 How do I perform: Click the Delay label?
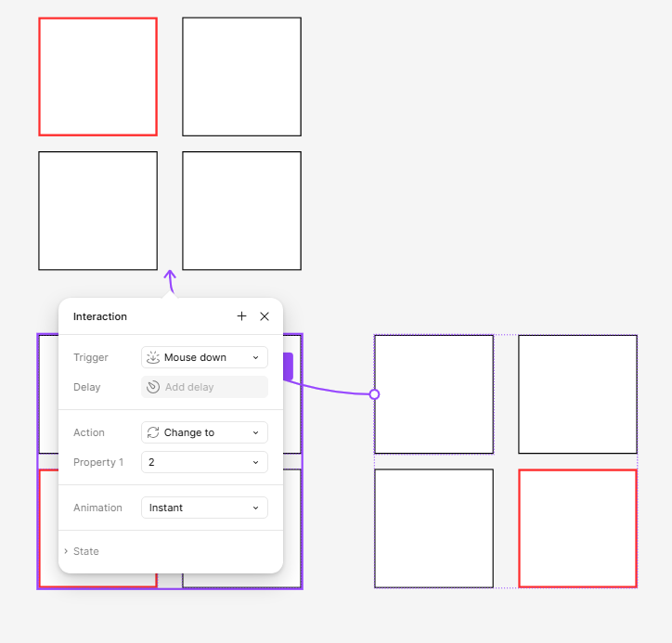coord(87,387)
